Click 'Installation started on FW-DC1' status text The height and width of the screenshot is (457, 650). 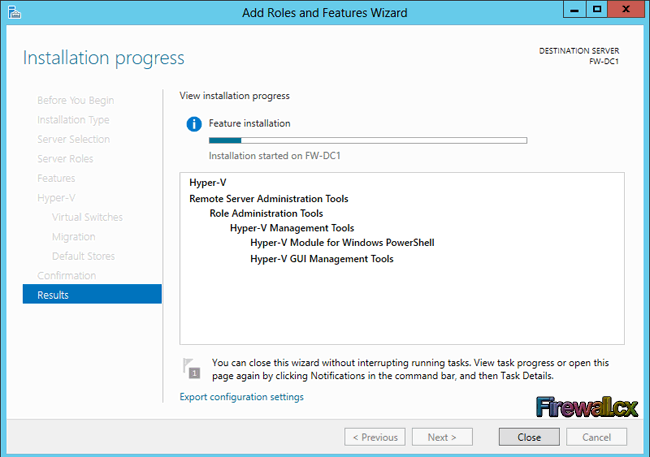(x=274, y=156)
